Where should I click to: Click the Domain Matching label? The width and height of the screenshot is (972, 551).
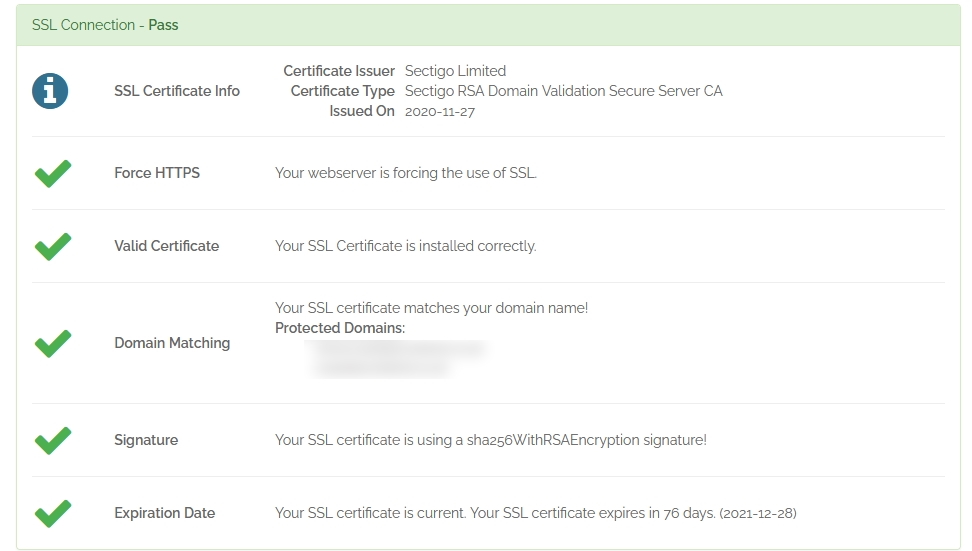point(172,343)
